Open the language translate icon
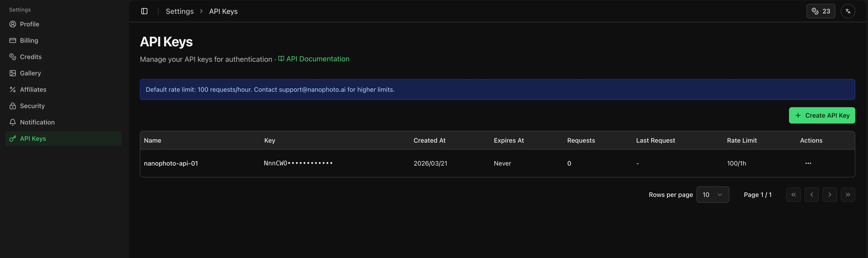The image size is (868, 258). tap(848, 11)
